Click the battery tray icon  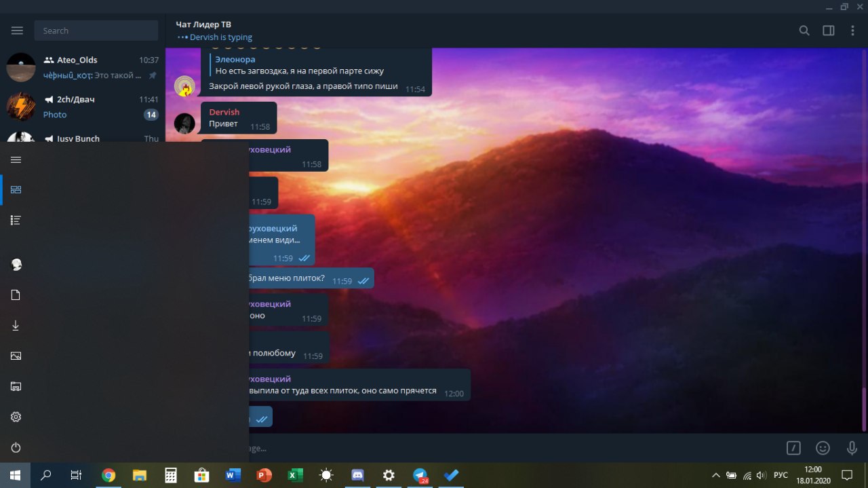[731, 475]
